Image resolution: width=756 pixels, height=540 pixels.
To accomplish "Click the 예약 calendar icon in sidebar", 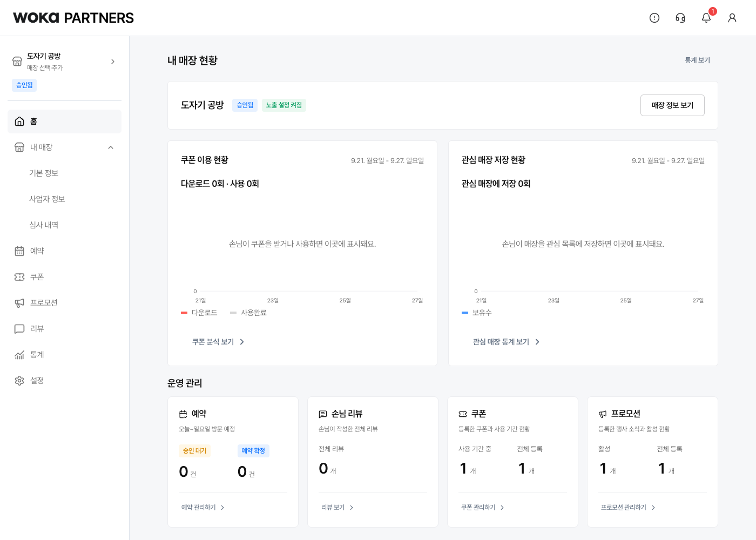I will (19, 251).
